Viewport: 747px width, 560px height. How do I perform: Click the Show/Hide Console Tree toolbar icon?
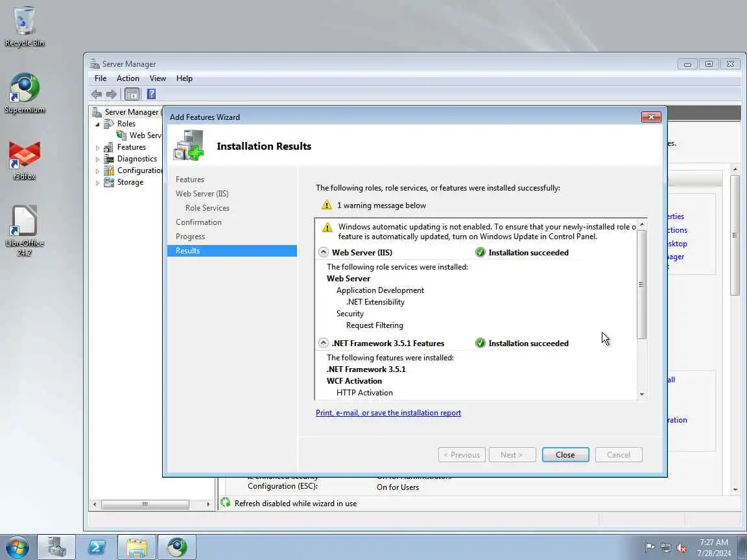click(x=132, y=94)
